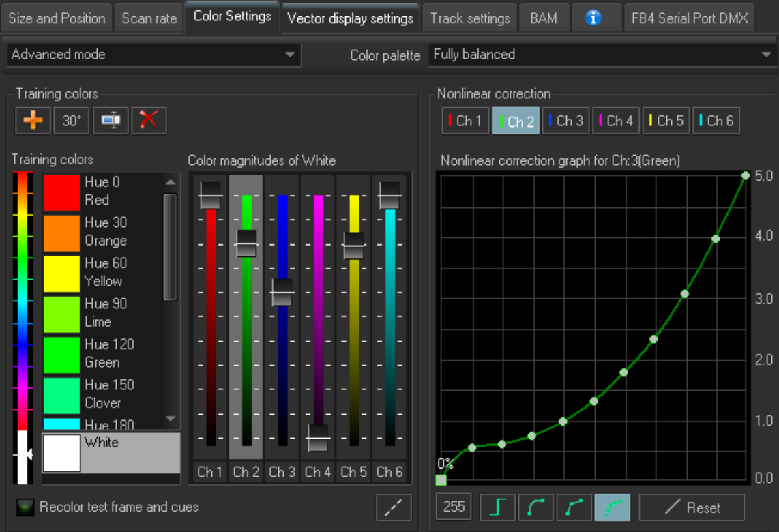Select the curve with points icon
Viewport: 779px width, 532px height.
click(574, 507)
